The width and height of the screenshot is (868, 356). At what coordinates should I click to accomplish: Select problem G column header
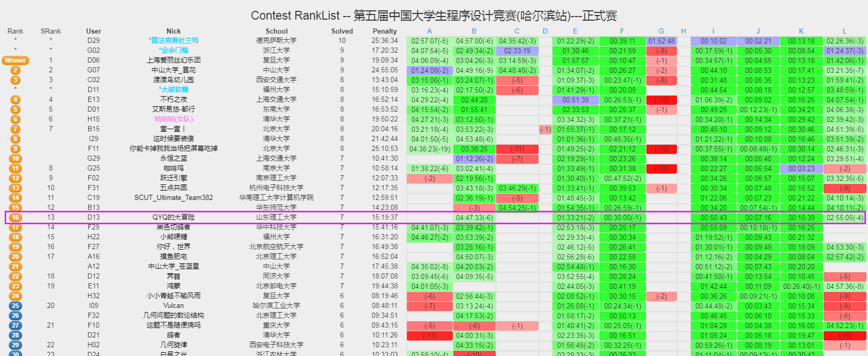[661, 31]
